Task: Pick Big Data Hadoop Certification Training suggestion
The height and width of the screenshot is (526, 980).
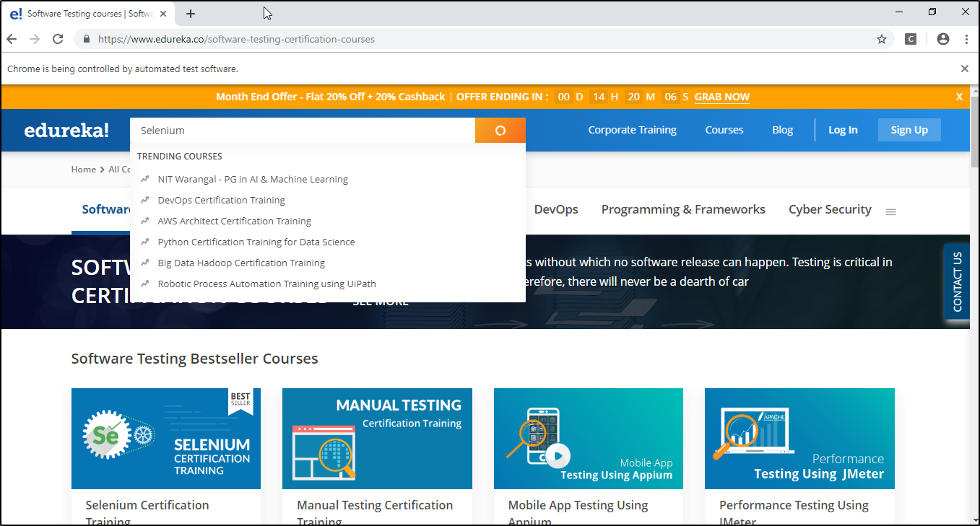Action: pos(241,263)
